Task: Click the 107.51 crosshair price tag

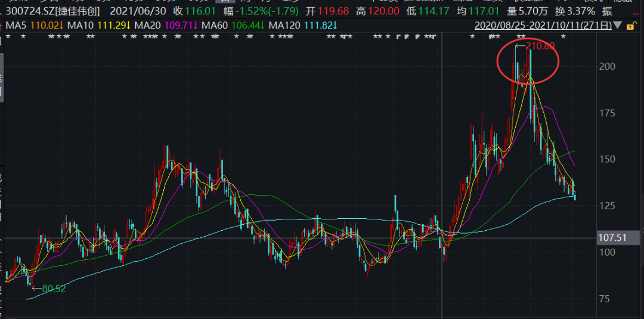Action: (612, 239)
